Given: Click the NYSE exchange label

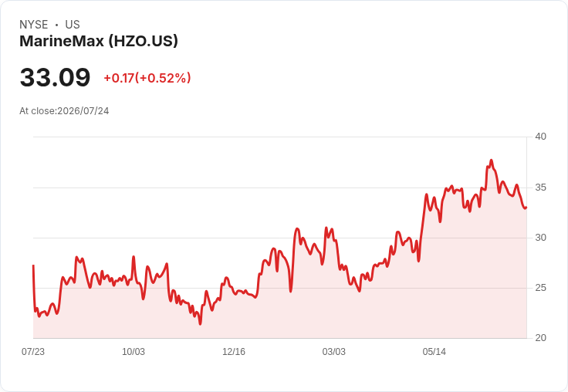Looking at the screenshot, I should (34, 25).
